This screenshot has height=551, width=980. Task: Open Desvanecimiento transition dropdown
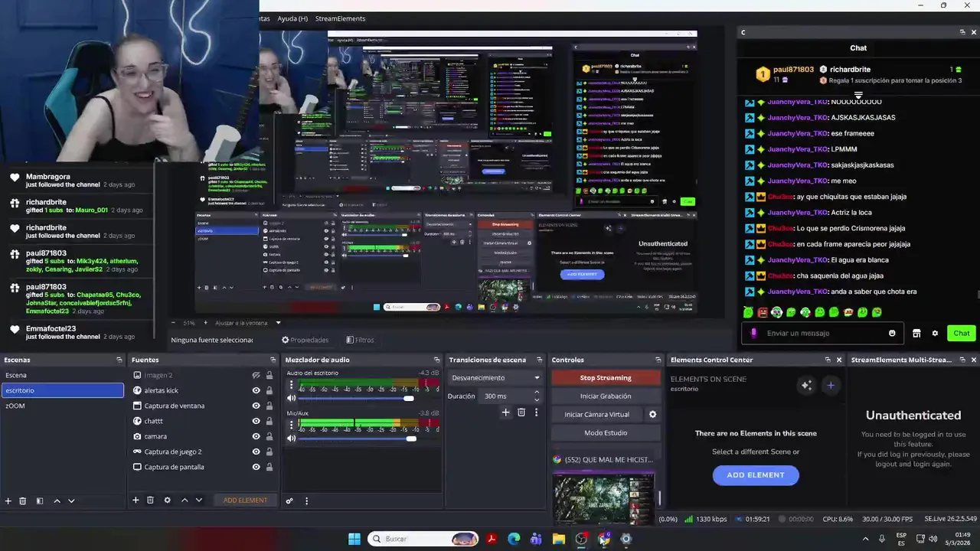click(495, 377)
